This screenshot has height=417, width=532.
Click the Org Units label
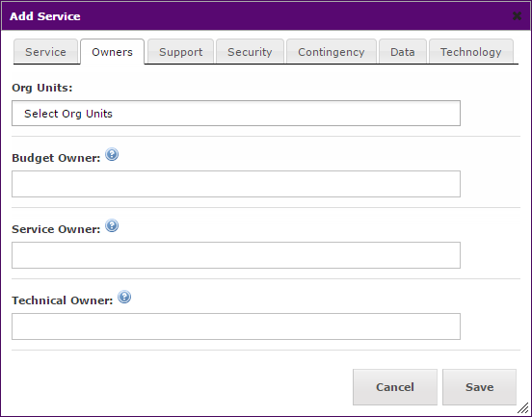point(42,88)
